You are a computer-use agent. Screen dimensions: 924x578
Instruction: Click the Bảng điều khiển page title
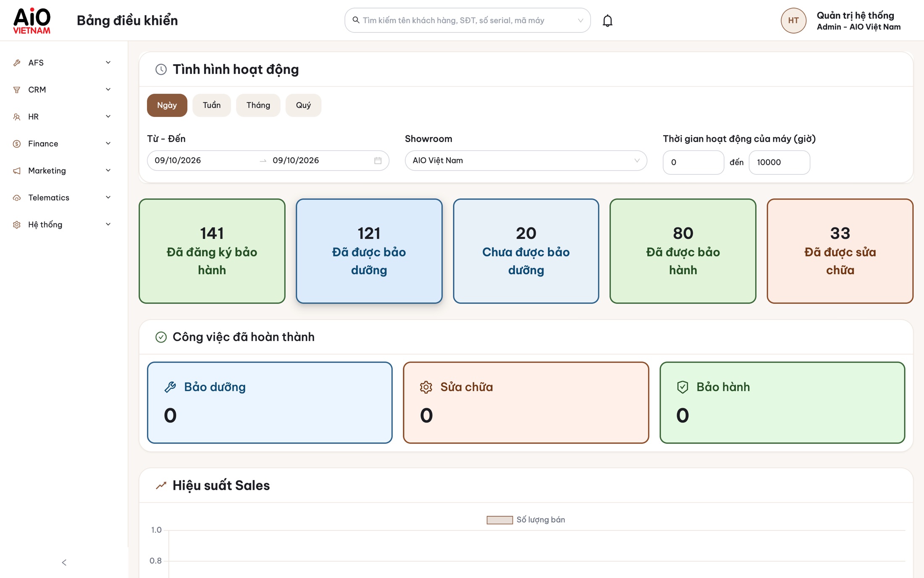pos(127,21)
